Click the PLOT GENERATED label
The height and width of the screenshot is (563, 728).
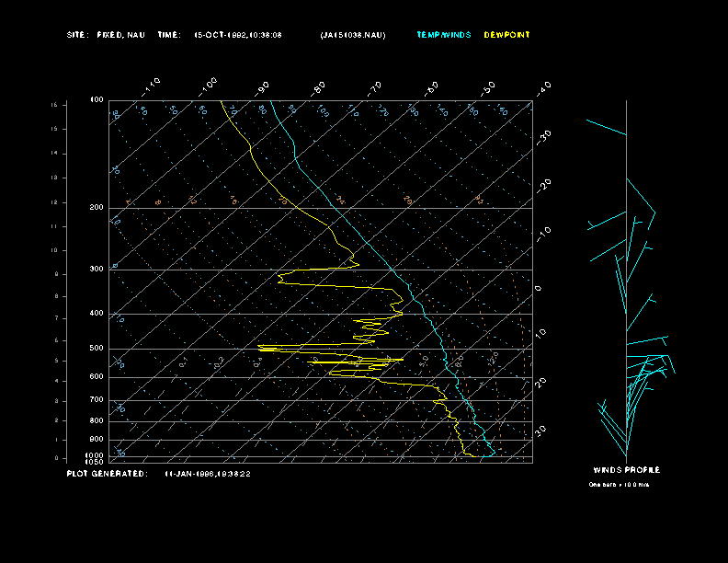[x=106, y=474]
